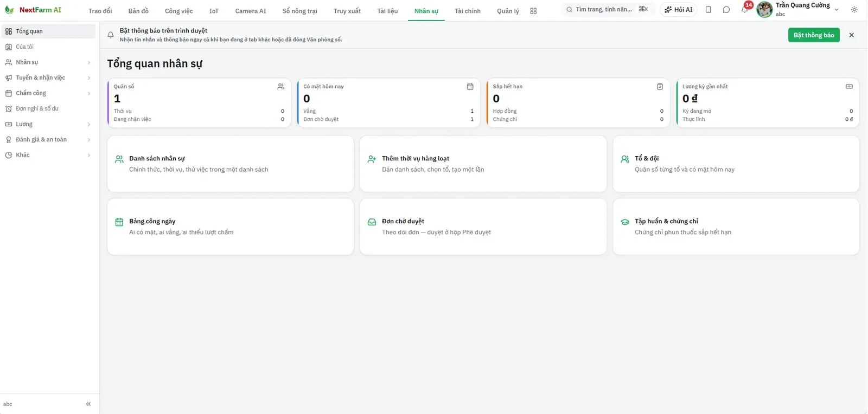Click the search box Tìm trang, tính năn...

click(x=608, y=9)
